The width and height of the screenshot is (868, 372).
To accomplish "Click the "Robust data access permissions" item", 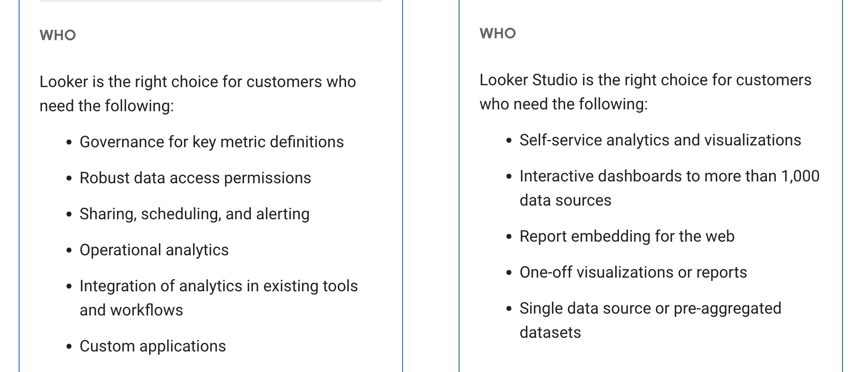I will tap(195, 178).
